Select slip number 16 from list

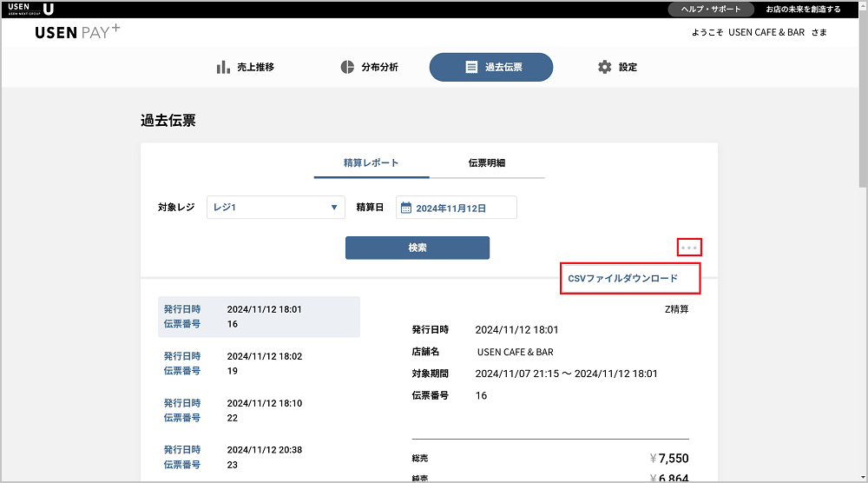click(x=259, y=316)
